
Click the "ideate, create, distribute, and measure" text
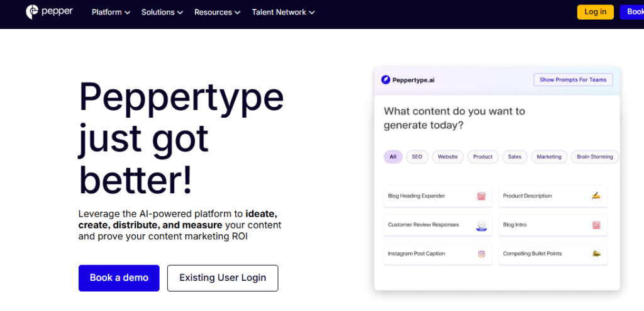(x=178, y=220)
